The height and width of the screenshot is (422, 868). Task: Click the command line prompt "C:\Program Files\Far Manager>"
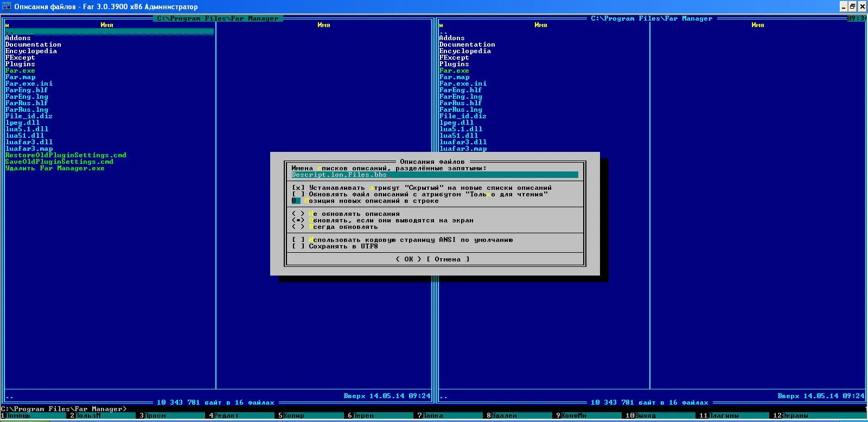coord(63,409)
